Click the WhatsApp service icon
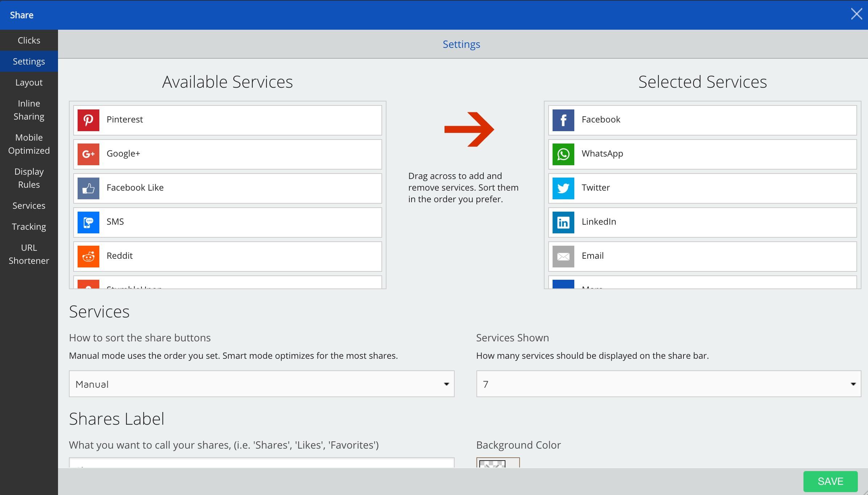Image resolution: width=868 pixels, height=495 pixels. (563, 154)
